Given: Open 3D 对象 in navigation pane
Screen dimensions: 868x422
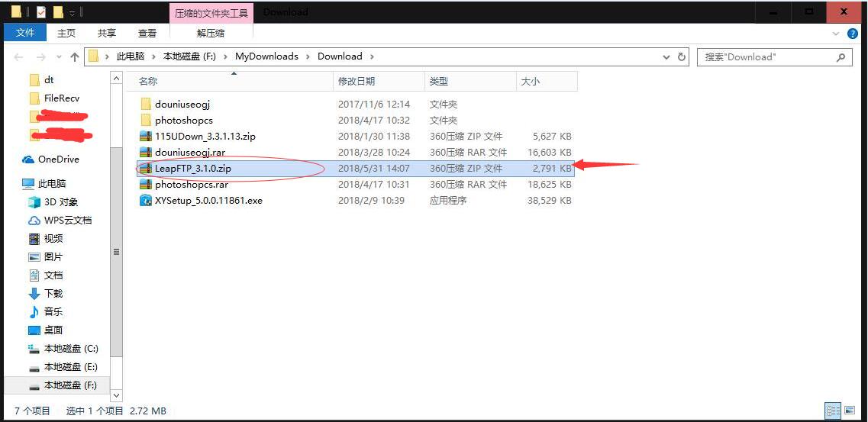Looking at the screenshot, I should point(61,202).
